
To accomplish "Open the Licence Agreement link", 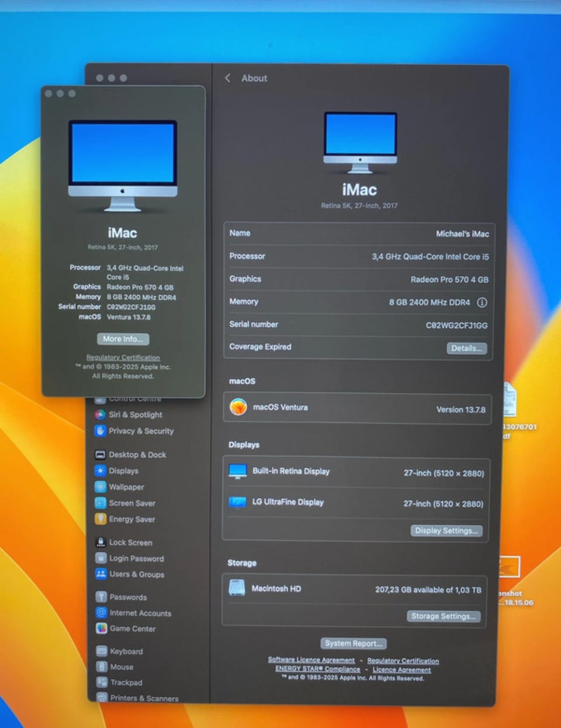I will [x=402, y=670].
